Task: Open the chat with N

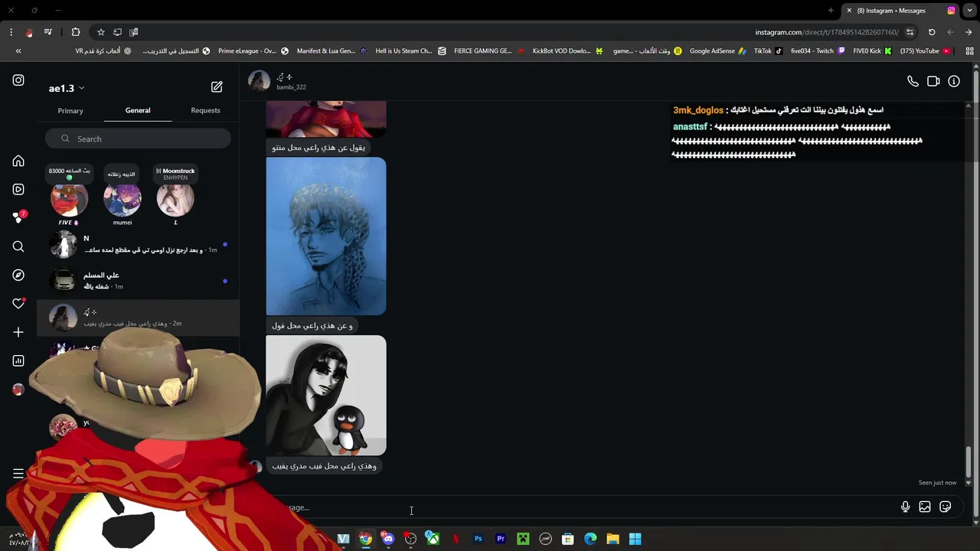Action: (138, 244)
